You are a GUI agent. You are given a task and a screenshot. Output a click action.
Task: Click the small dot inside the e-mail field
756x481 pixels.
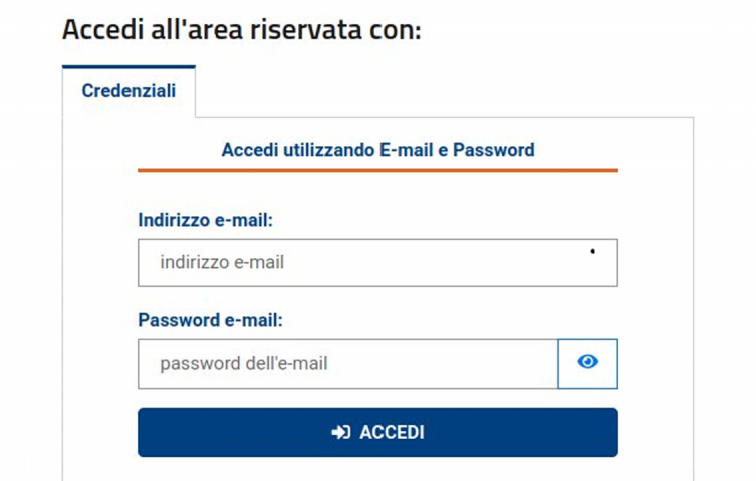coord(593,251)
